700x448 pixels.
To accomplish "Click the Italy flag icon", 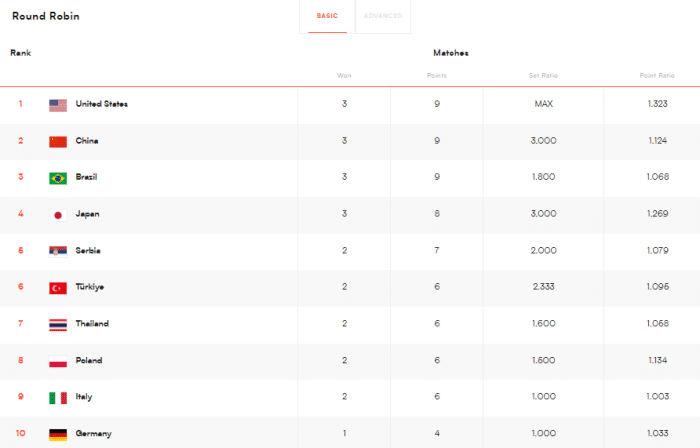I will (x=58, y=397).
